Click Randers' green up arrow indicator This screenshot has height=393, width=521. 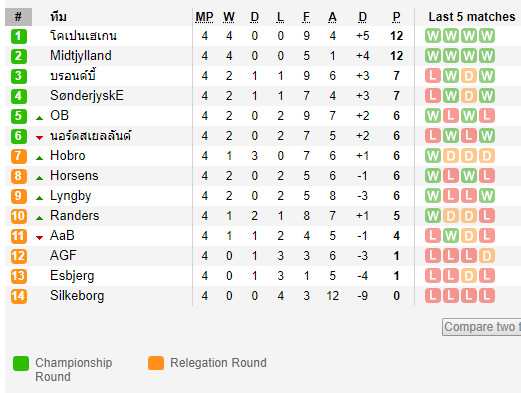[39, 218]
